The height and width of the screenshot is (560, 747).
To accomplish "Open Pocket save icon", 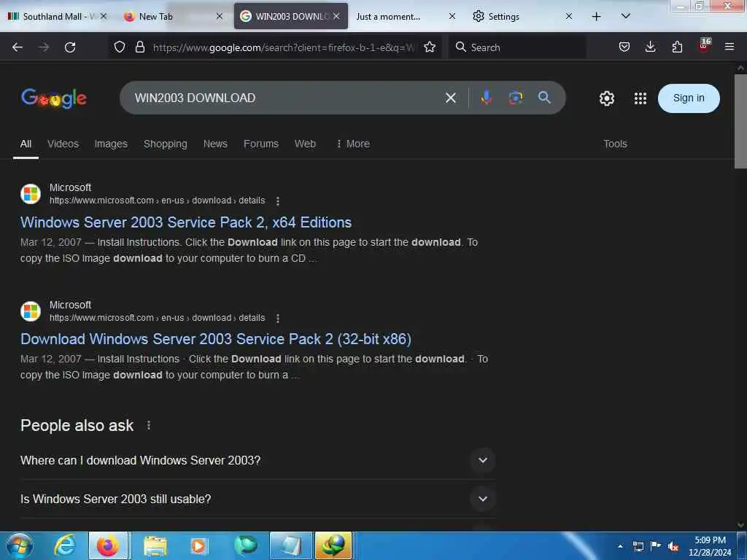I will pos(624,47).
